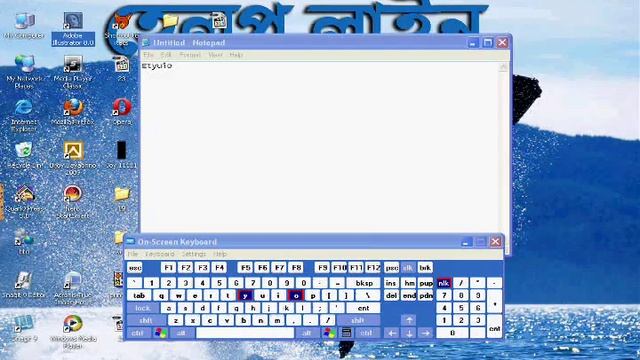Open On-Screen Keyboard Keyboard menu

[x=160, y=254]
